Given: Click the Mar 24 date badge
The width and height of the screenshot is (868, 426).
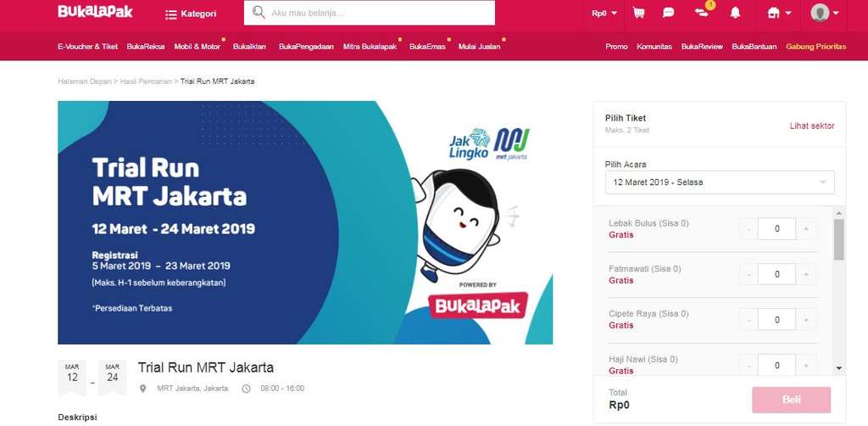Looking at the screenshot, I should [113, 378].
